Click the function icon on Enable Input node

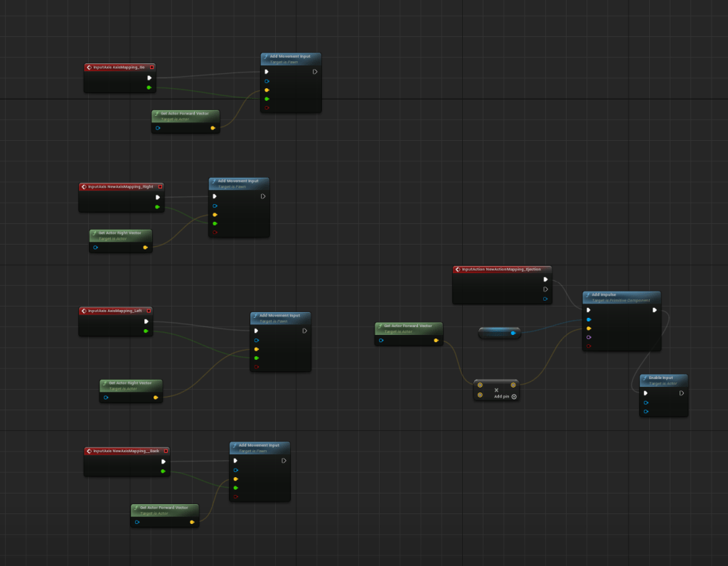(644, 378)
